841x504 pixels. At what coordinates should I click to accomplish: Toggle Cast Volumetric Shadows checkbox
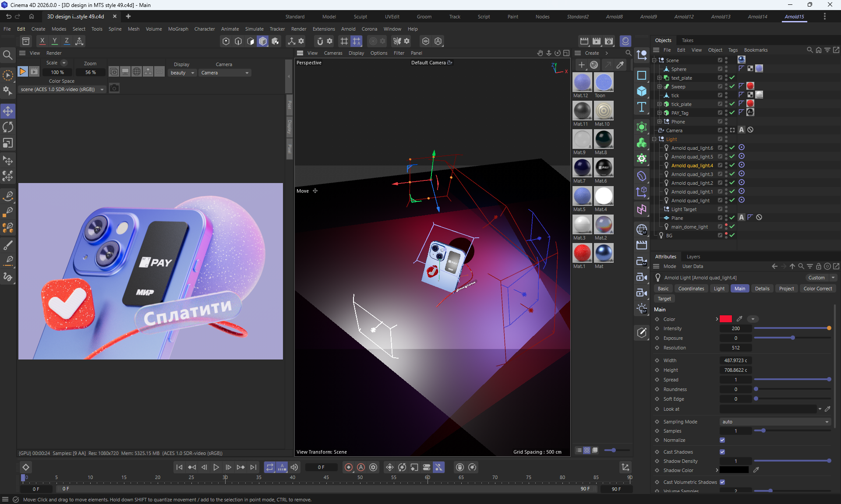pos(722,482)
